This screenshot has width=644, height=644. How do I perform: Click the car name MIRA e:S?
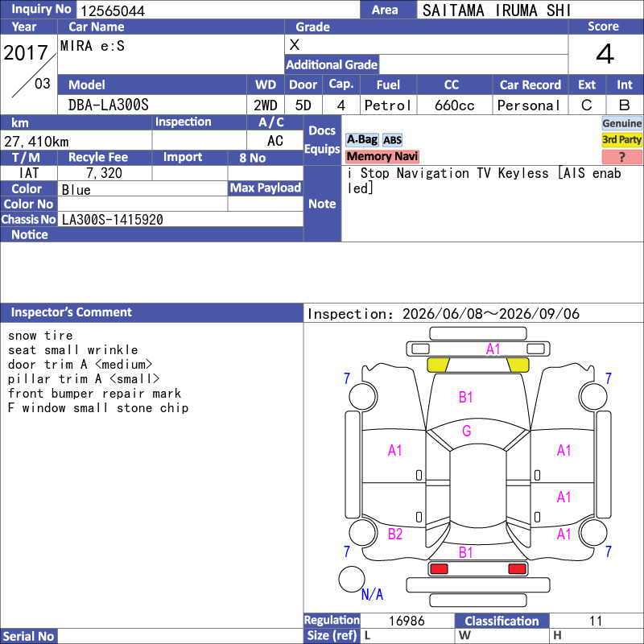[x=93, y=46]
